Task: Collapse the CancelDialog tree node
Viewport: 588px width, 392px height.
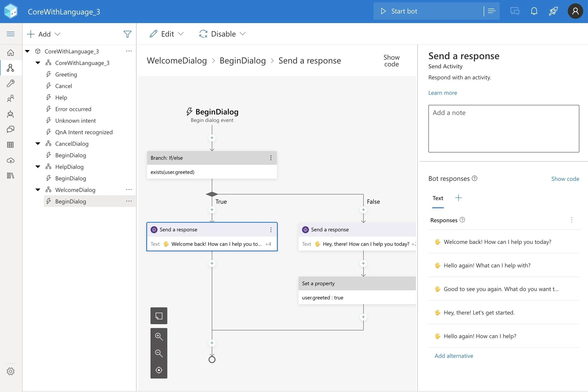Action: click(x=38, y=144)
